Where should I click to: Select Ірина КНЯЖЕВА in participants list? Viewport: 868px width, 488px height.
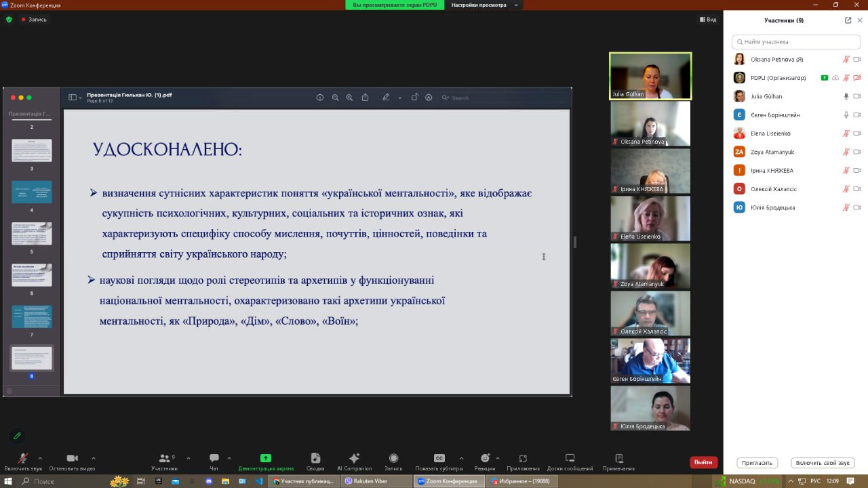pyautogui.click(x=796, y=171)
